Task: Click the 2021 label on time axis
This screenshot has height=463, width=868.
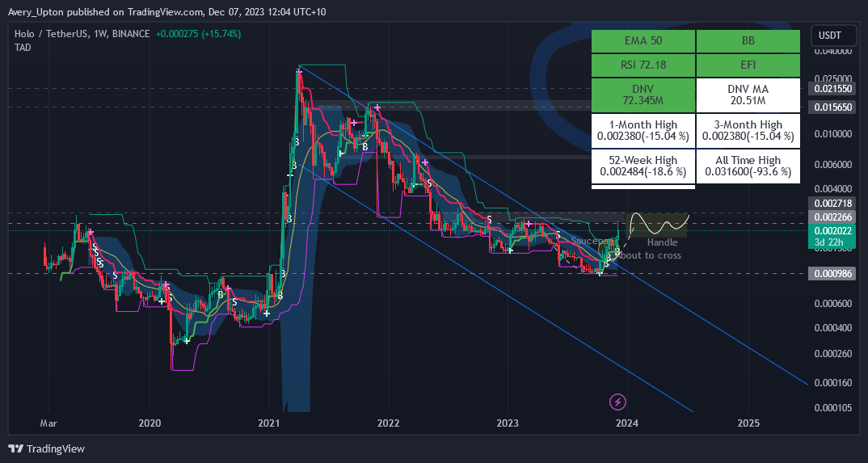Action: [269, 423]
